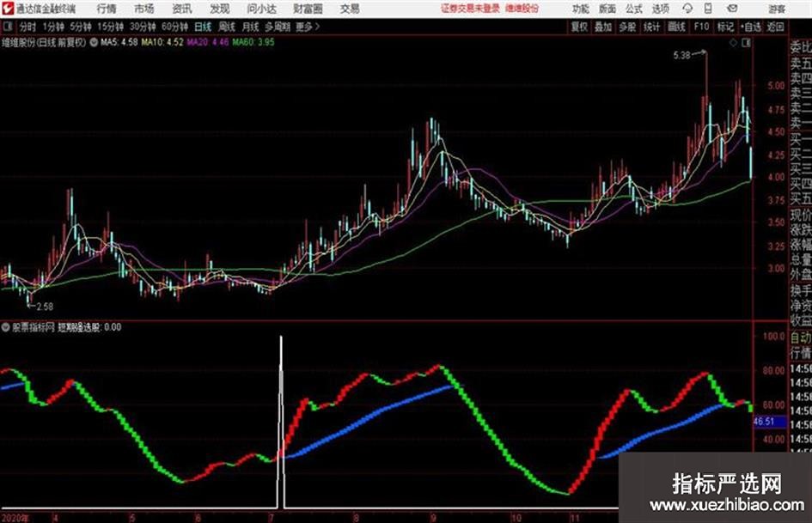Open F10 company info
This screenshot has height=523, width=812.
(x=701, y=27)
